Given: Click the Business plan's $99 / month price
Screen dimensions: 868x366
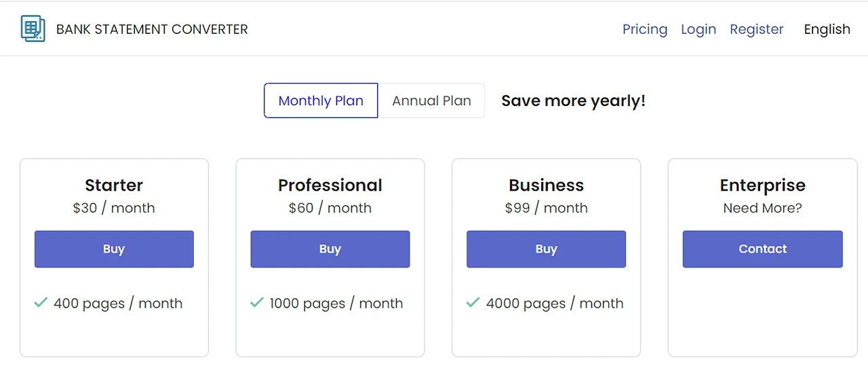Looking at the screenshot, I should click(x=546, y=208).
